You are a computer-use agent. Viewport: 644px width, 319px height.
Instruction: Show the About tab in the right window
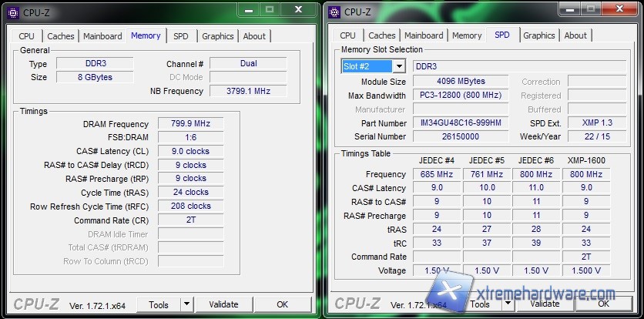click(x=575, y=35)
